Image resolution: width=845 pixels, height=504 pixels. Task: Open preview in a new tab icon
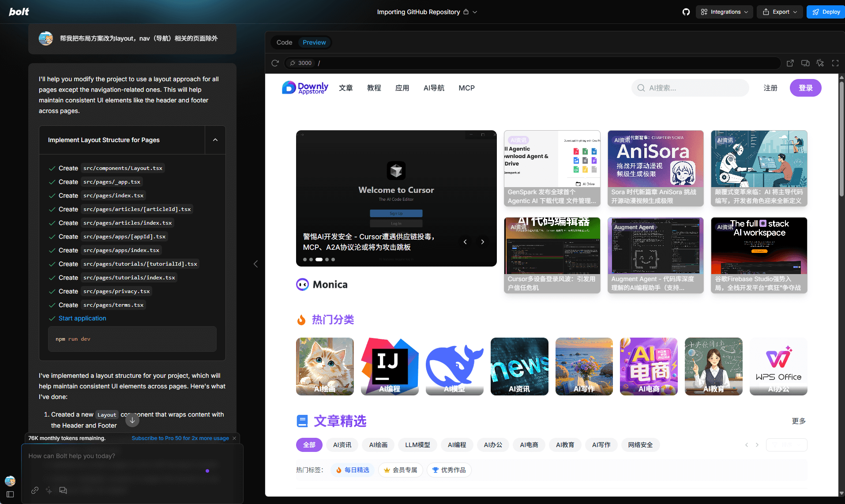click(x=790, y=63)
